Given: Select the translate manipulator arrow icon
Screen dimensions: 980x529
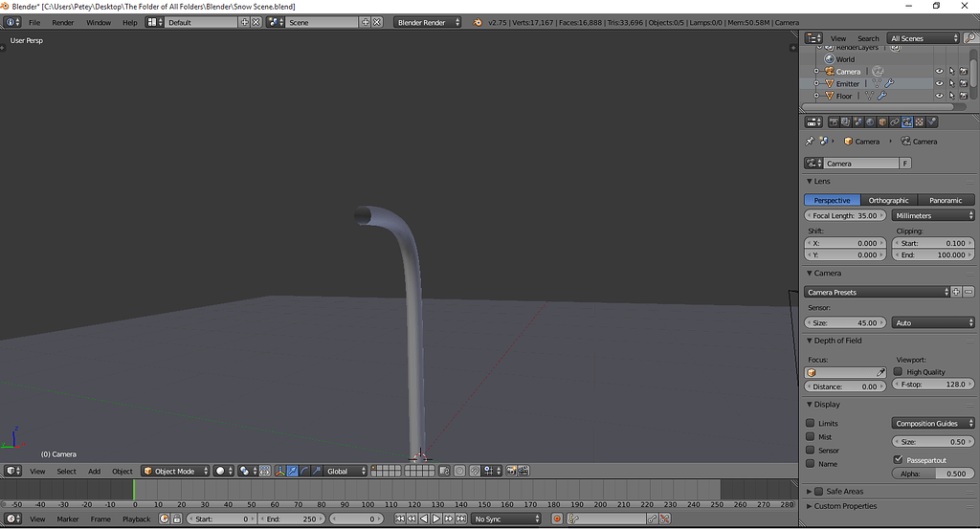Looking at the screenshot, I should point(292,471).
